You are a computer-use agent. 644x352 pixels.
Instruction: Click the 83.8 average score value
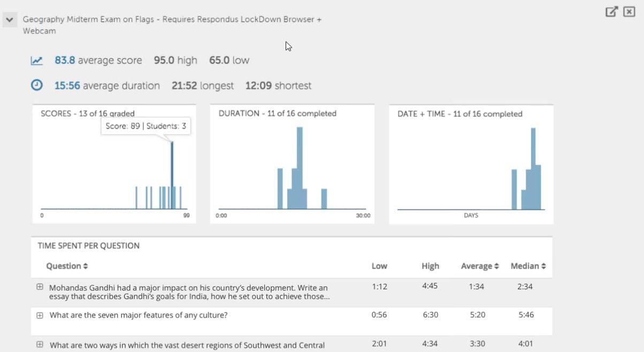click(65, 60)
